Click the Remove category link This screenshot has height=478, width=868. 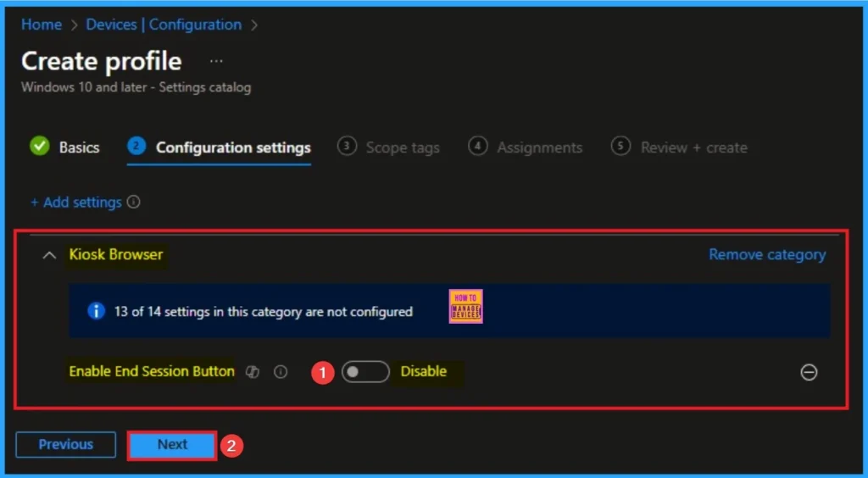[766, 254]
